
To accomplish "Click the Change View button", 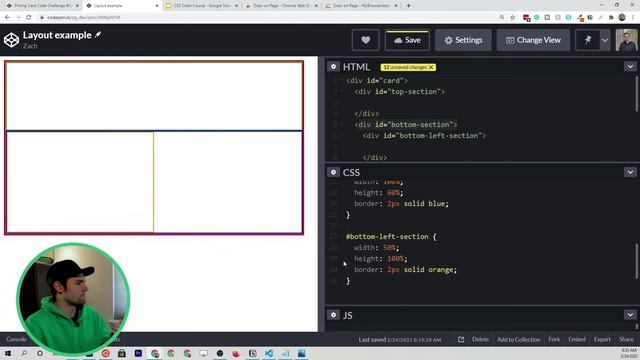I will pos(533,40).
